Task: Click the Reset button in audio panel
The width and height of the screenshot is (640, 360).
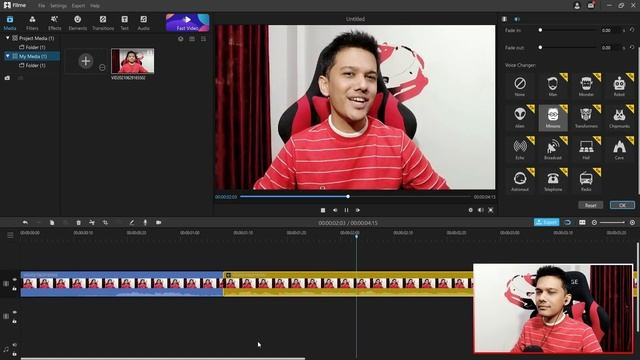Action: pos(590,205)
